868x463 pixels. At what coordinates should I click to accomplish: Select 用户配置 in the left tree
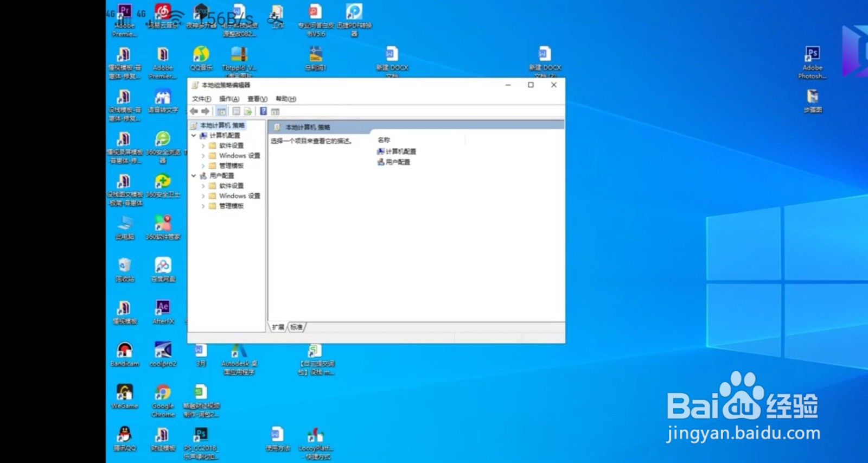pyautogui.click(x=222, y=176)
